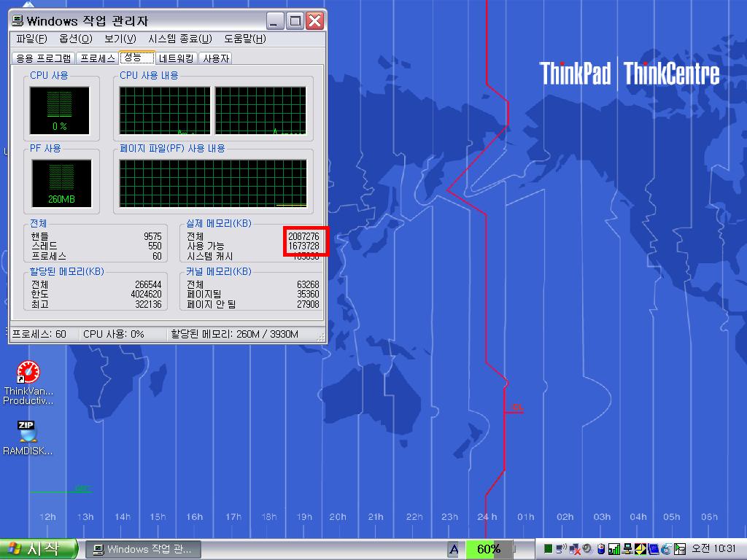Switch to the 네트워킹 tab

177,58
